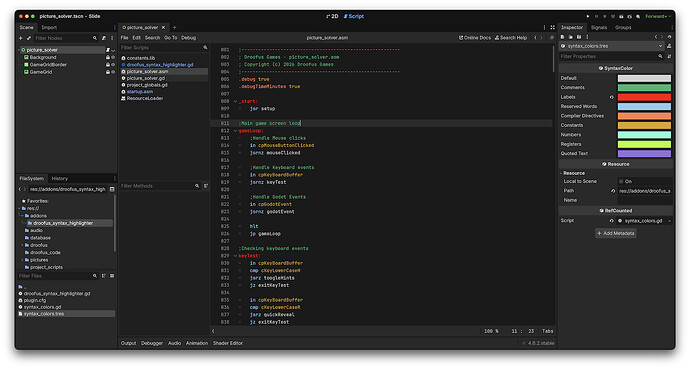Viewport: 690px width, 369px height.
Task: Unlock the Background node lock icon
Action: tap(108, 57)
